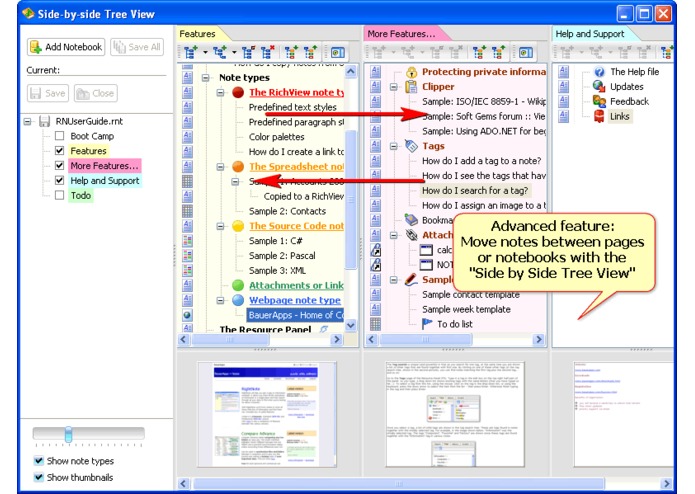Click green ball icon of Attachments or Link
Image resolution: width=695 pixels, height=494 pixels.
tap(238, 285)
